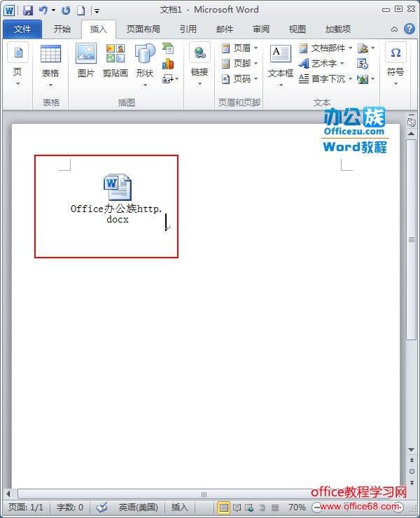The width and height of the screenshot is (420, 518).
Task: Switch to Full Screen Reading view
Action: (237, 507)
